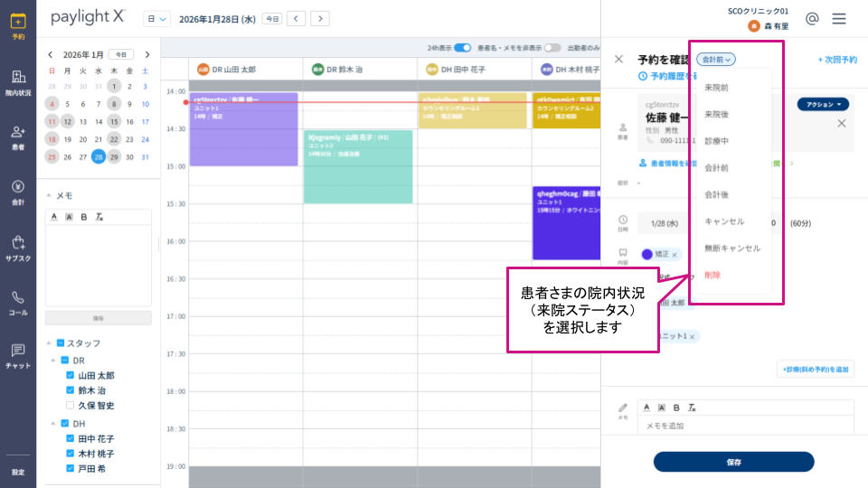Screen dimensions: 868x488
Task: Click the @ mentions icon in the header
Action: point(812,19)
